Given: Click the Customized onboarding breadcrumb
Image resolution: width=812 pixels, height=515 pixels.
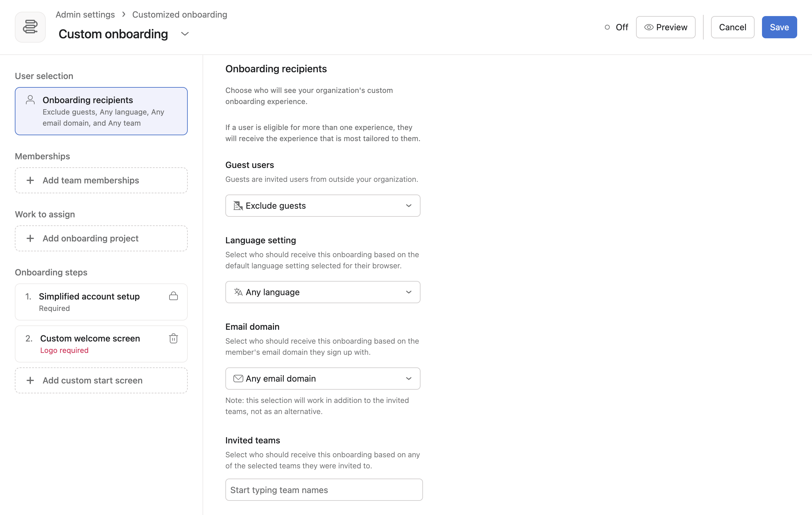Looking at the screenshot, I should click(x=180, y=15).
